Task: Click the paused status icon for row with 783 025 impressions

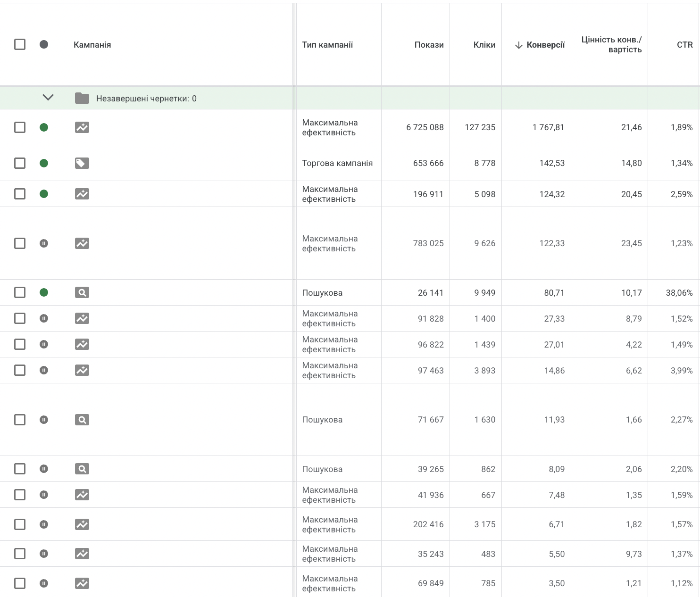Action: click(x=44, y=243)
